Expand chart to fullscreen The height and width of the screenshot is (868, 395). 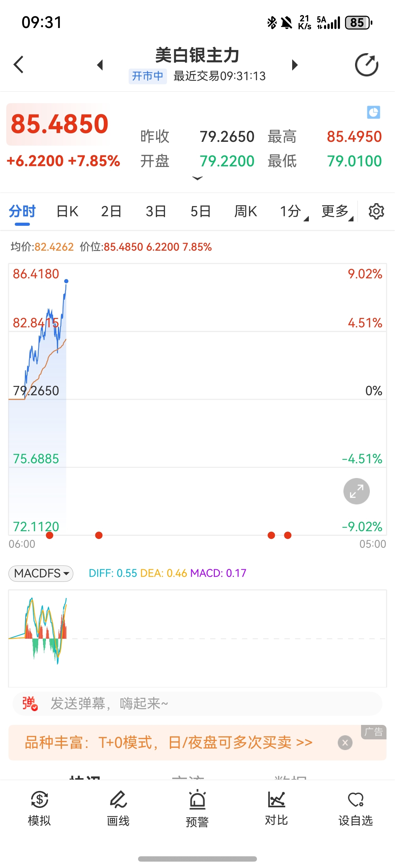pyautogui.click(x=356, y=491)
